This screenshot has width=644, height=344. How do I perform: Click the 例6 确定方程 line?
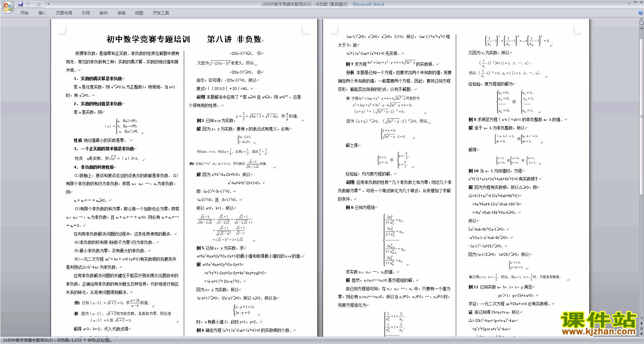[x=244, y=330]
